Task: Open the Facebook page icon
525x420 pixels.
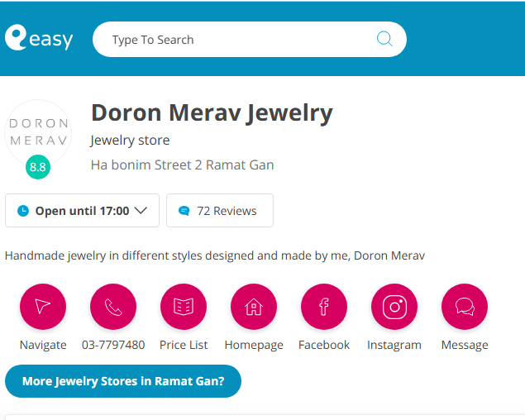Action: pos(324,307)
